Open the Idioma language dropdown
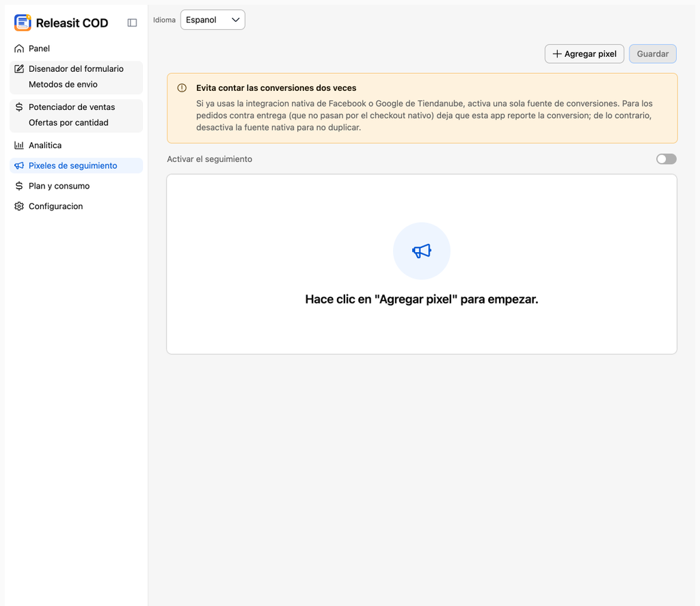The image size is (700, 606). 213,20
